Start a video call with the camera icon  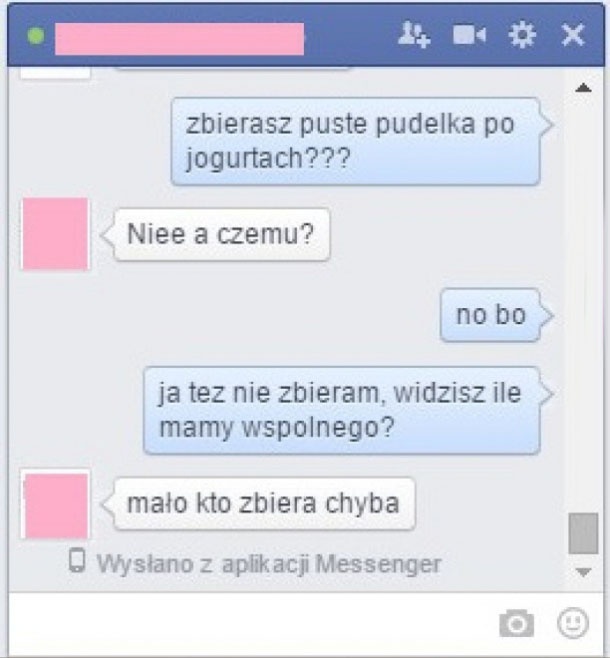click(x=469, y=35)
